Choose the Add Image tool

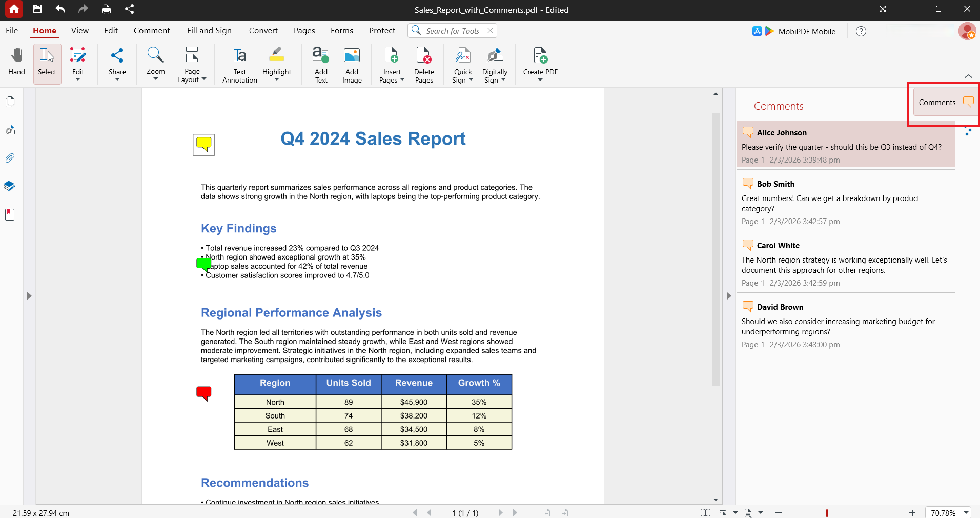pyautogui.click(x=352, y=64)
